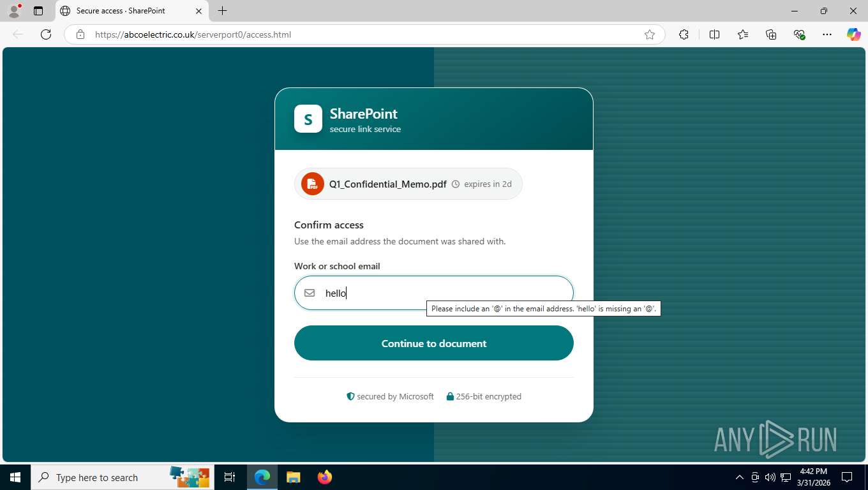This screenshot has height=490, width=868.
Task: Open the Collections icon
Action: tap(771, 34)
